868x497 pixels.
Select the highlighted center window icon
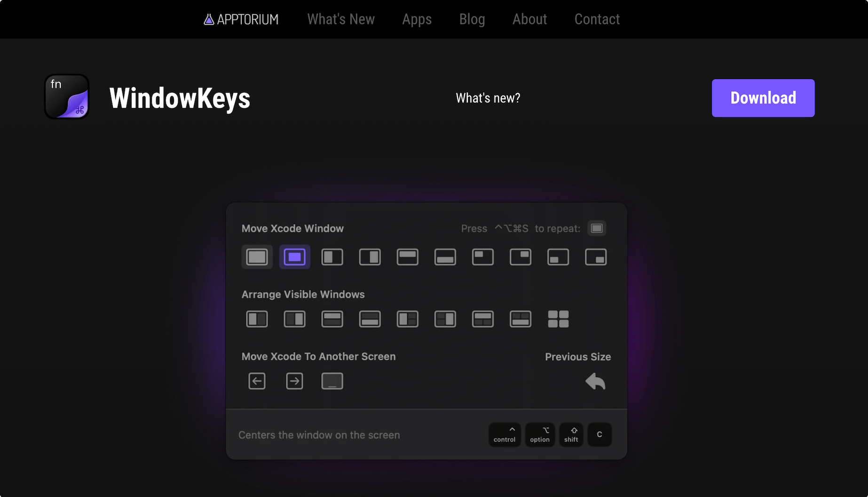coord(295,257)
